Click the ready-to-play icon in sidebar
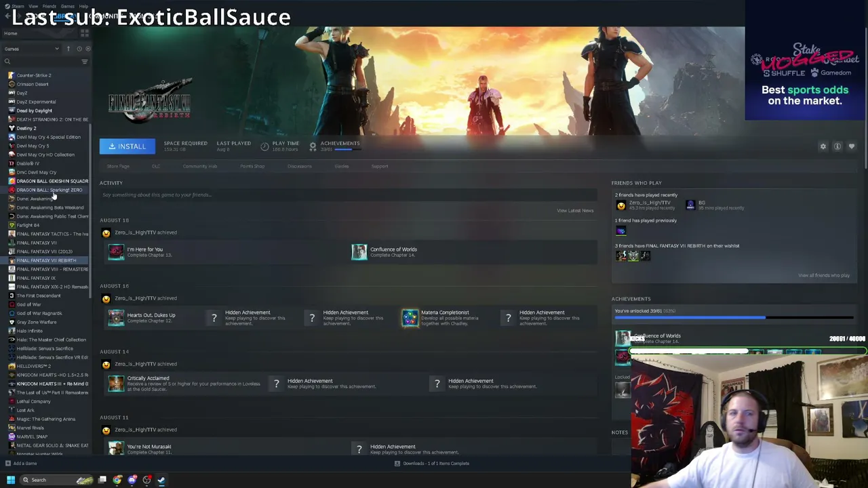868x488 pixels. click(87, 49)
